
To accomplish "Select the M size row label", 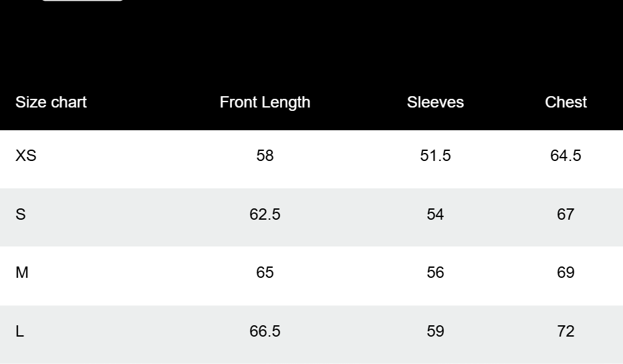I will point(22,272).
